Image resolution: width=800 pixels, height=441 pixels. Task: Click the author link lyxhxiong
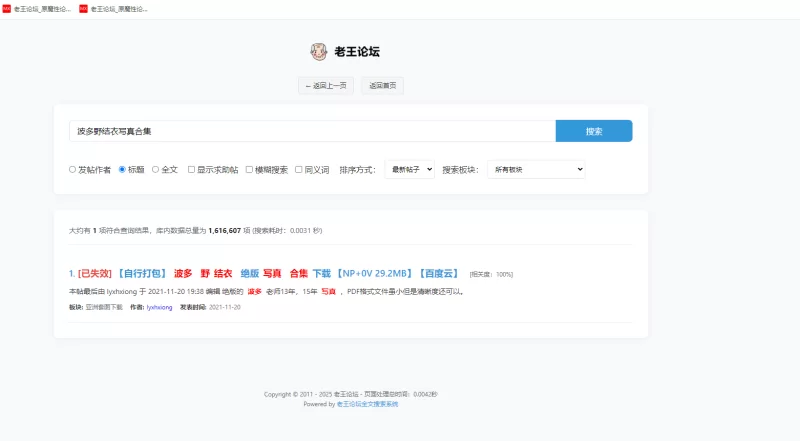pos(159,307)
